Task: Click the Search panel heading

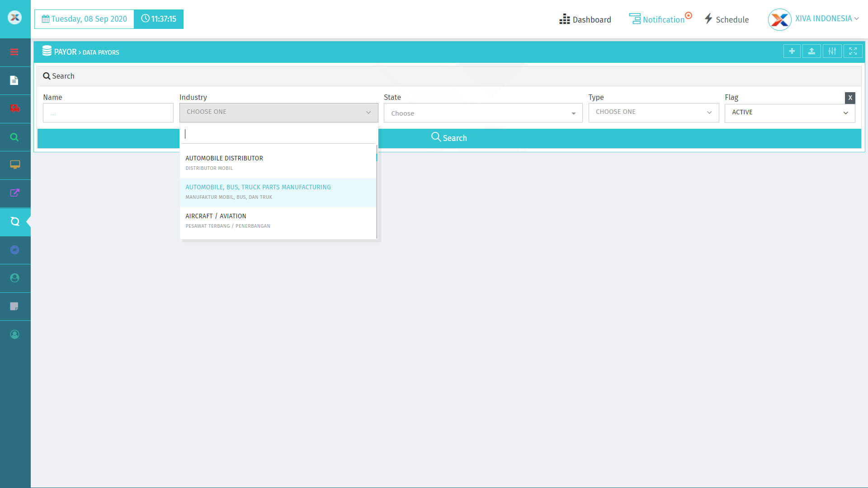Action: (x=59, y=76)
